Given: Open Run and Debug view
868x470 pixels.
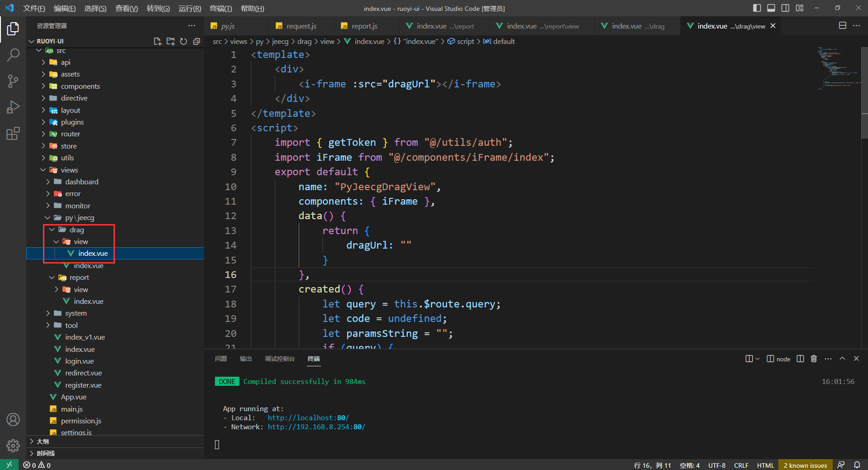Looking at the screenshot, I should click(x=13, y=107).
